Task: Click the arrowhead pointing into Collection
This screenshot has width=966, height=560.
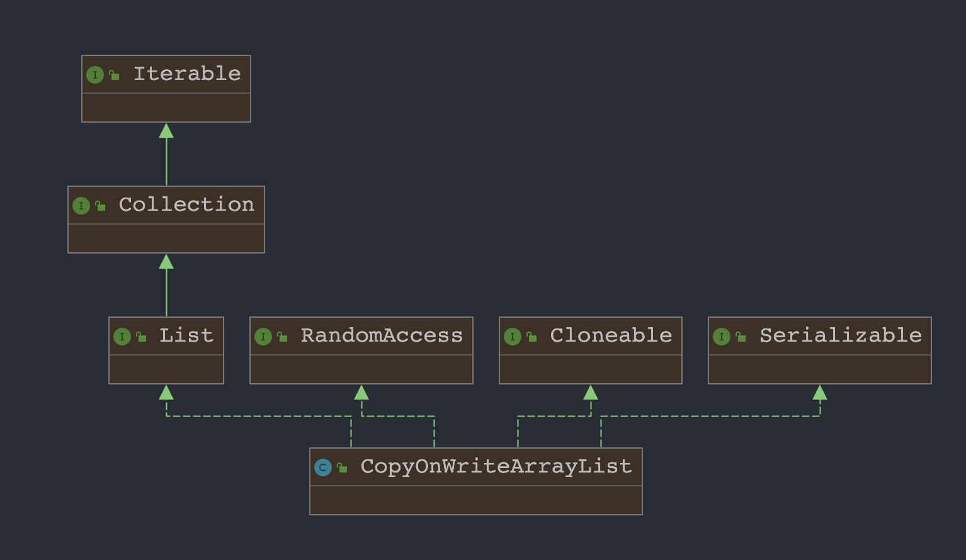Action: pos(166,261)
